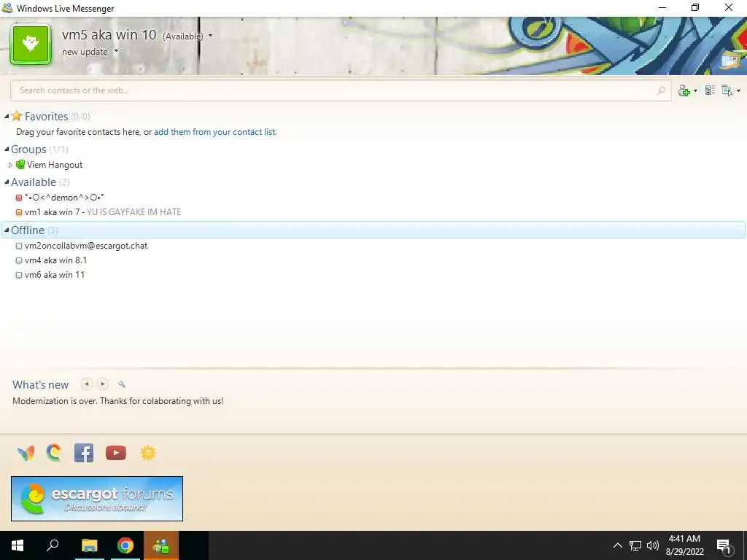Click the switch to compact view icon on banner
The image size is (747, 560).
(731, 61)
